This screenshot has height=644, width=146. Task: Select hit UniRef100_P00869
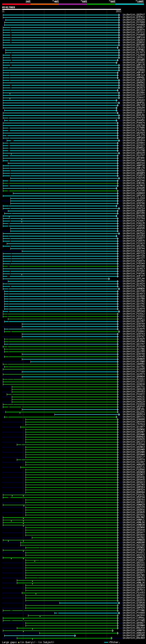[x=134, y=25]
